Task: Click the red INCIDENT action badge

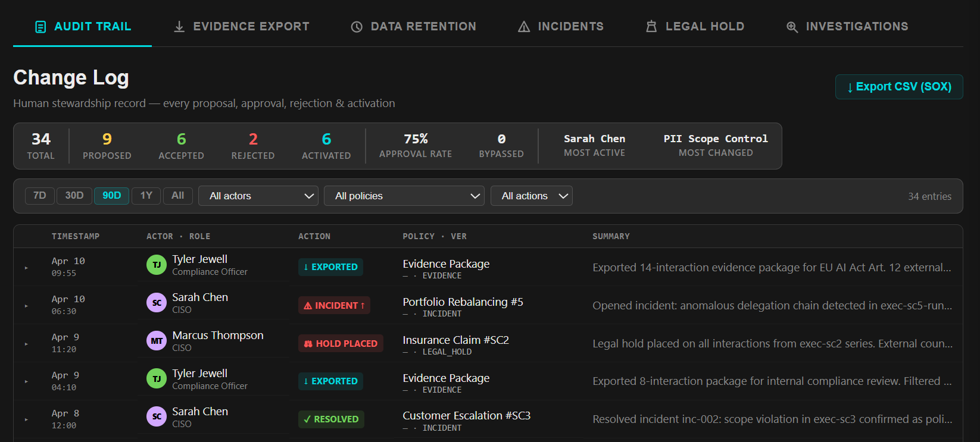Action: click(x=334, y=305)
